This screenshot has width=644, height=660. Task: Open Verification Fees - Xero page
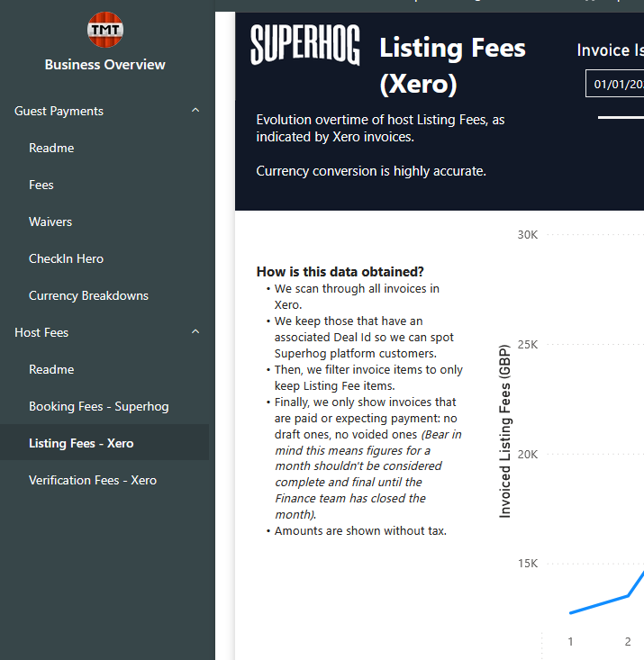coord(93,480)
